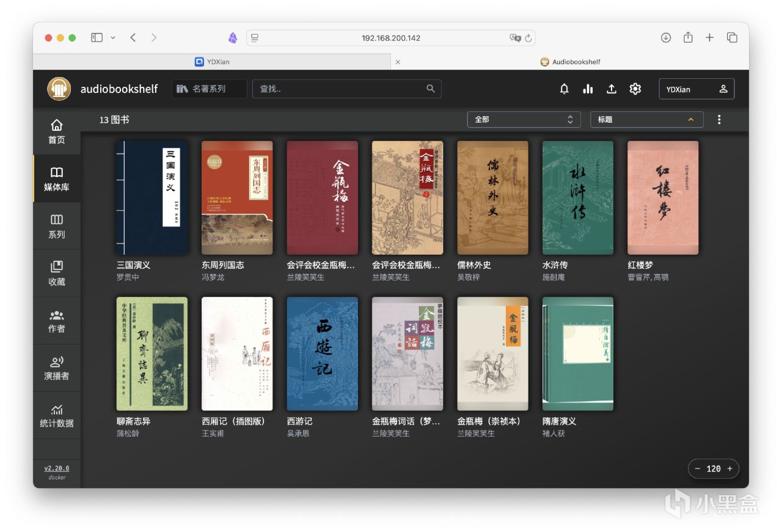Open the 西厢记 book cover

pos(237,354)
